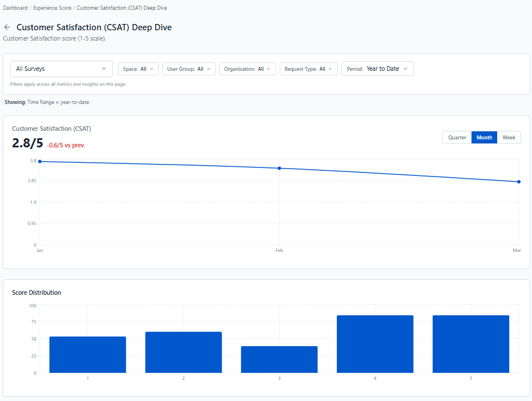Image resolution: width=532 pixels, height=401 pixels.
Task: Select the score 4 bar in distribution
Action: click(x=375, y=344)
